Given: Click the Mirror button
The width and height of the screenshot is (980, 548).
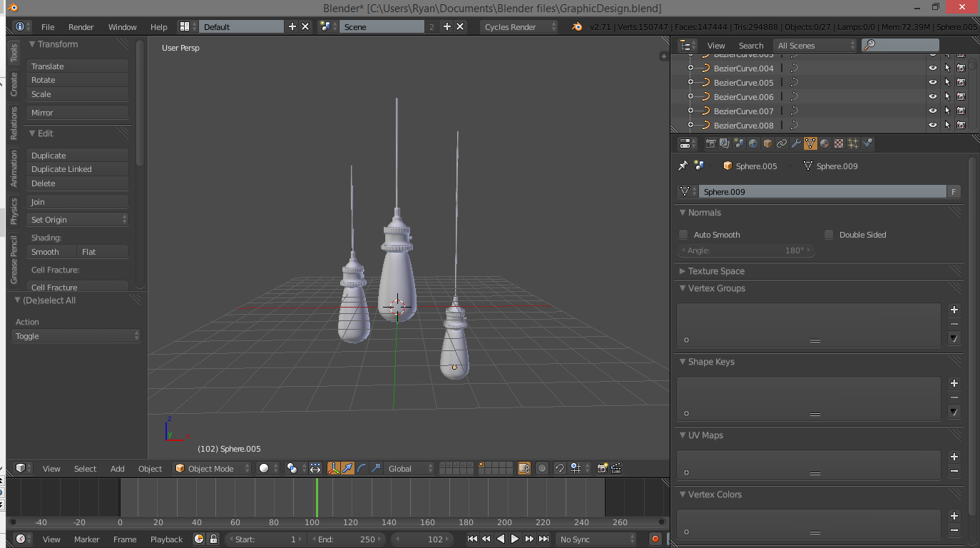Looking at the screenshot, I should pos(78,113).
